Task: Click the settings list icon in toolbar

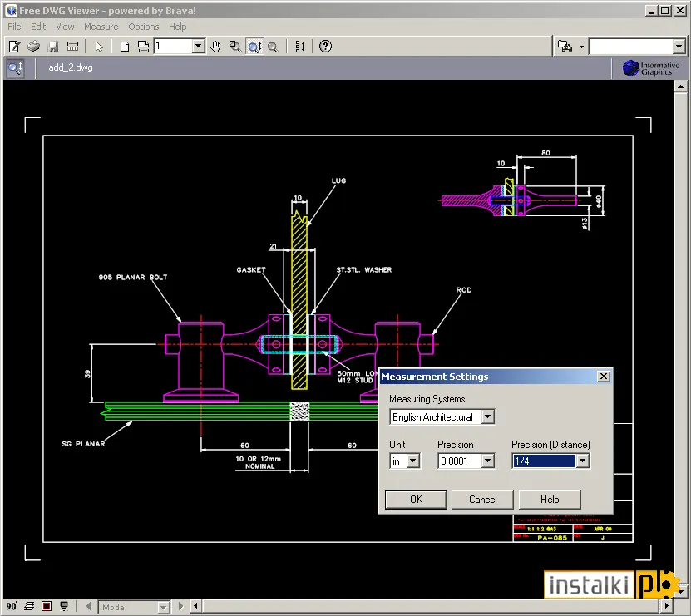Action: (299, 47)
